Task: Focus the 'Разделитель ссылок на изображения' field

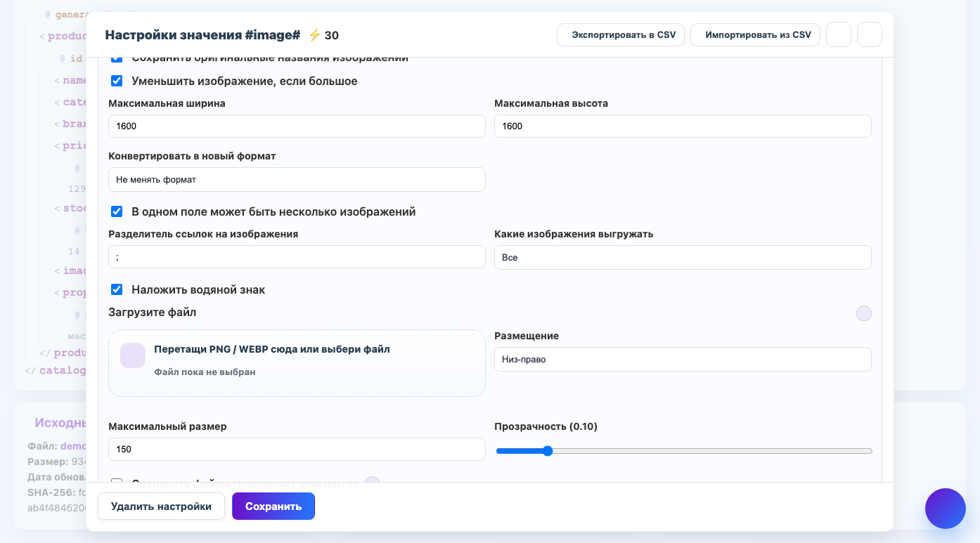Action: [x=297, y=256]
